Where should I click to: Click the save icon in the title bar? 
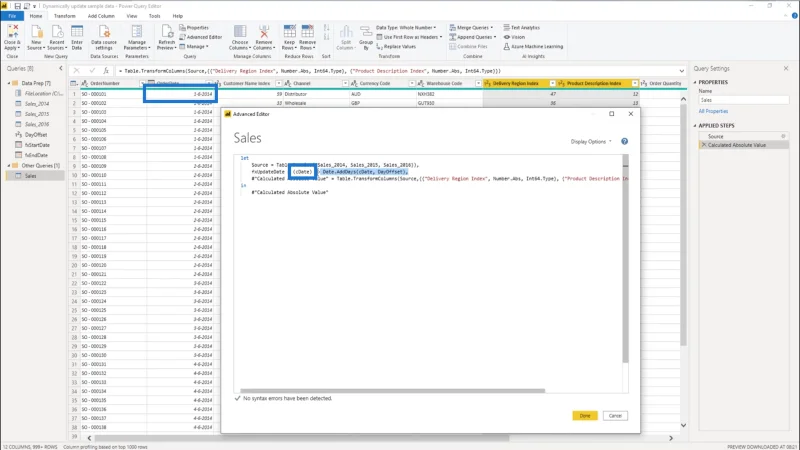pos(17,6)
